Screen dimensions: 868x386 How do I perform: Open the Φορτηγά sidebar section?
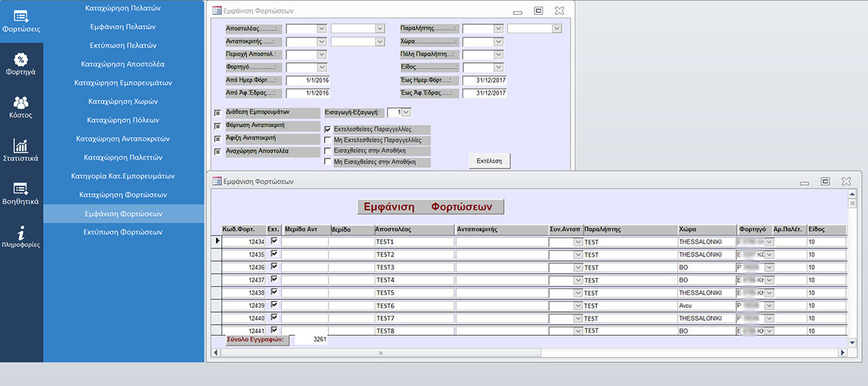point(21,64)
